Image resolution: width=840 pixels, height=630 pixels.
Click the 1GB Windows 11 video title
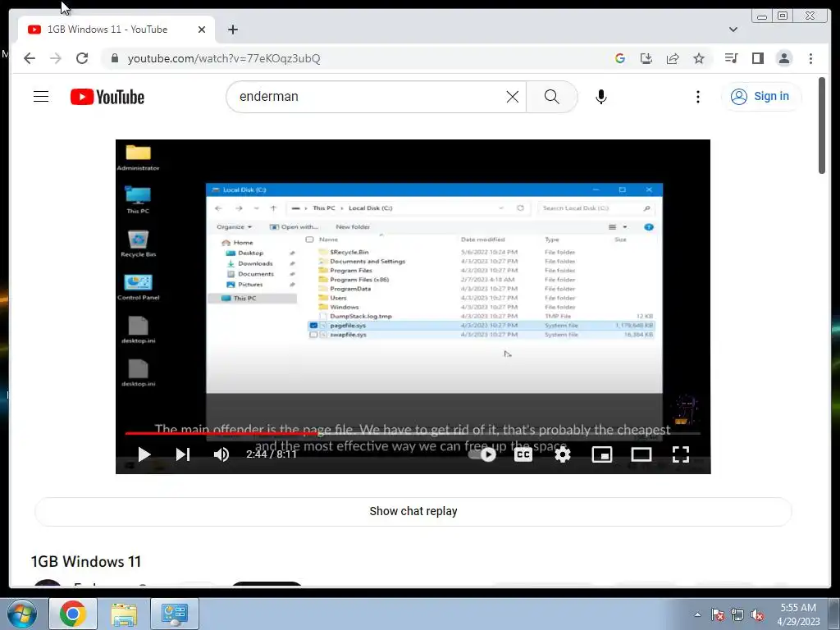click(86, 561)
